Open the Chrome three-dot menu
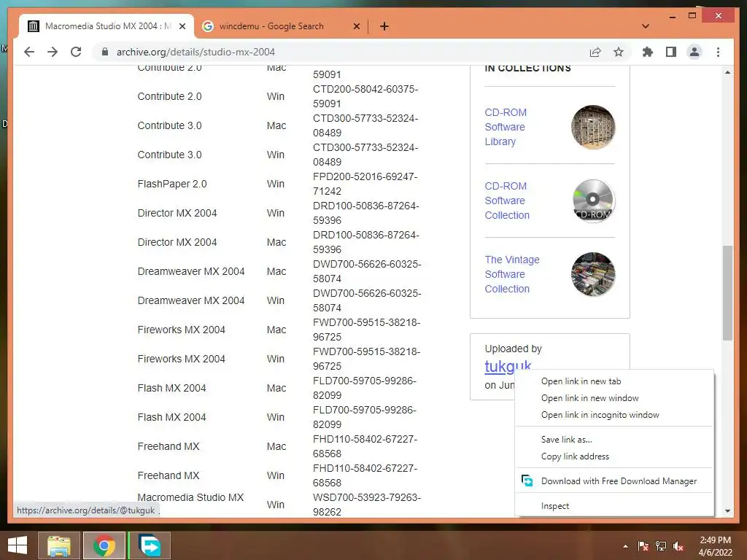The width and height of the screenshot is (747, 560). (x=718, y=52)
